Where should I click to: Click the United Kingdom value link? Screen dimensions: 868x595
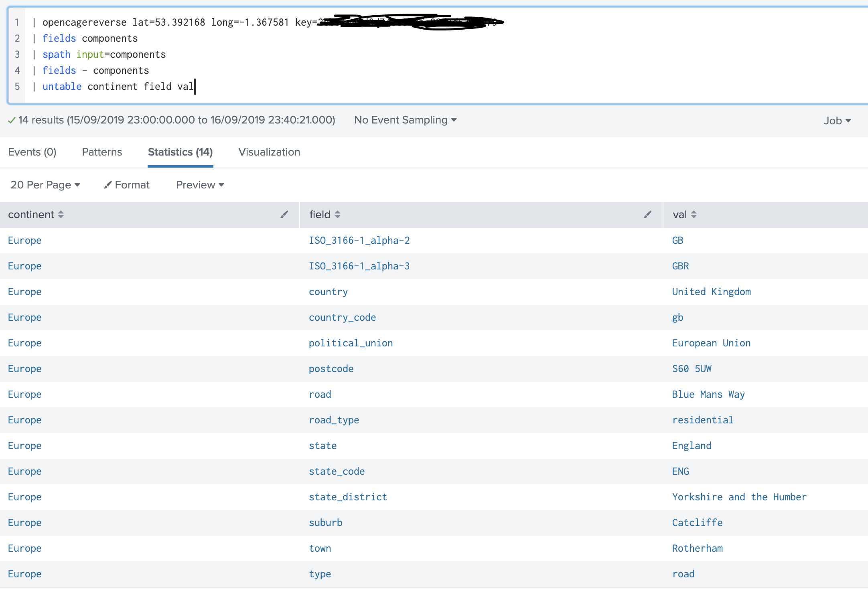pos(711,292)
